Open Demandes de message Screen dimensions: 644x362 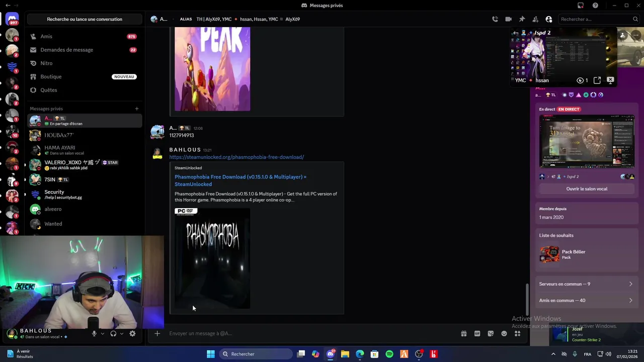[x=85, y=50]
